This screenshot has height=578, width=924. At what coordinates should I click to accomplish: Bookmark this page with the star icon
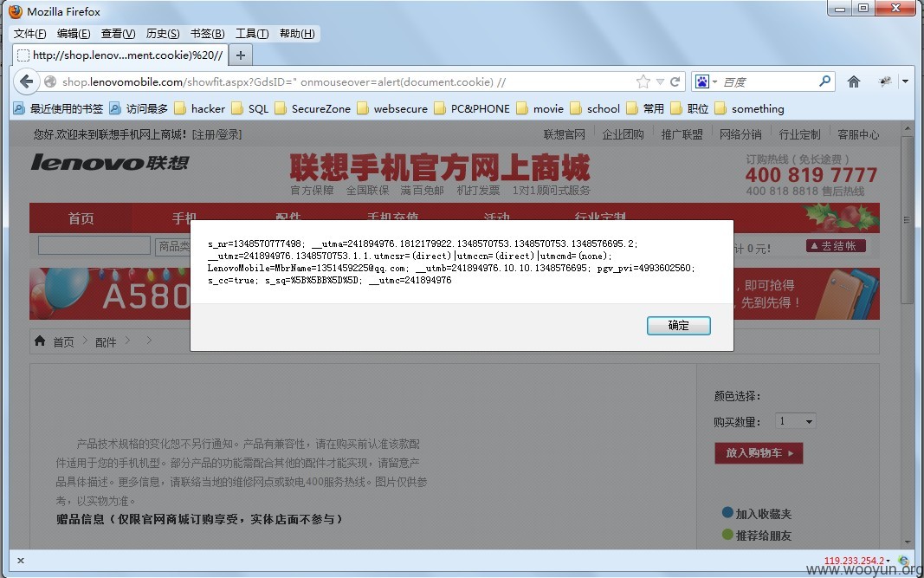[643, 81]
